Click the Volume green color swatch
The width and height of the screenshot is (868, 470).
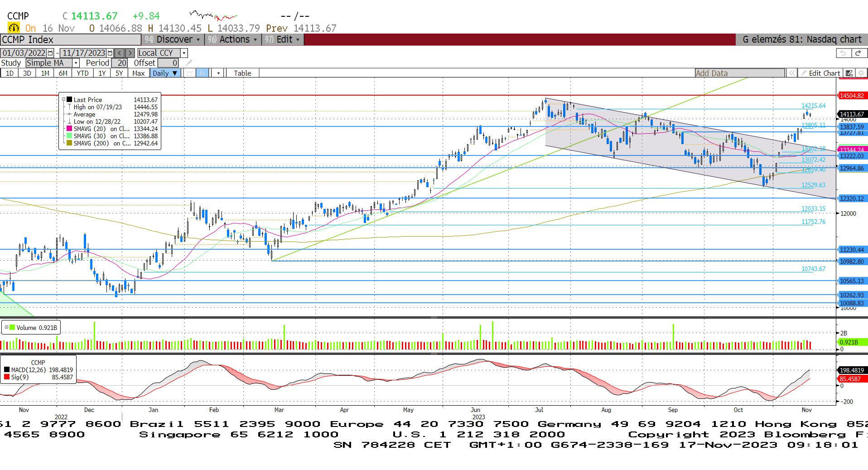click(12, 327)
